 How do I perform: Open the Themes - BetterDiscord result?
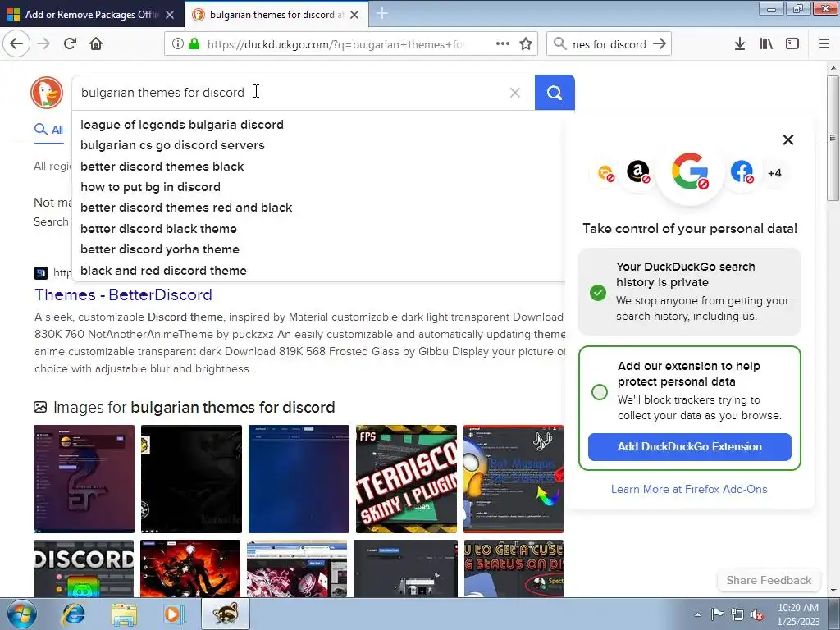pos(123,294)
